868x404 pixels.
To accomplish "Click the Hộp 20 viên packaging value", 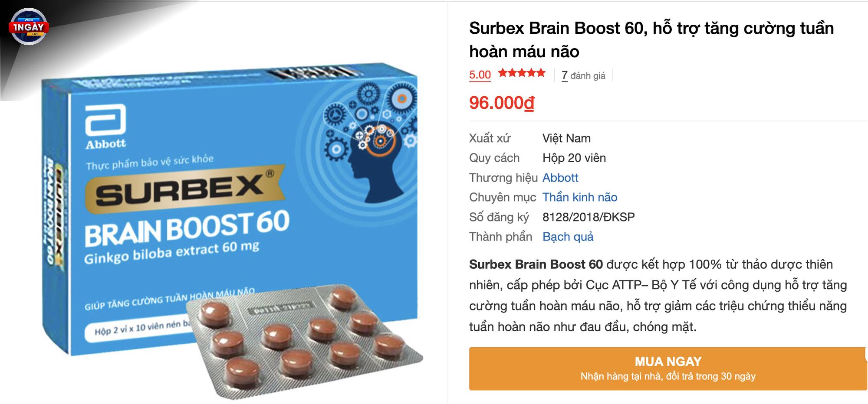I will 574,158.
